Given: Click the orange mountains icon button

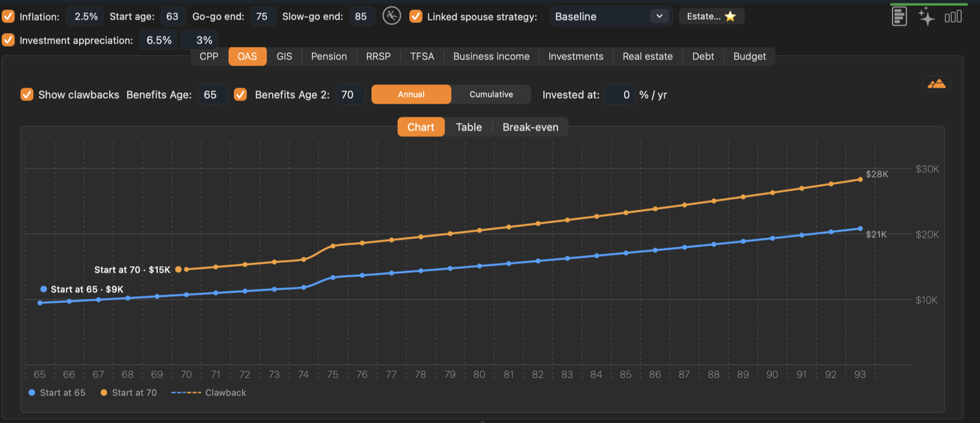Looking at the screenshot, I should pos(937,84).
